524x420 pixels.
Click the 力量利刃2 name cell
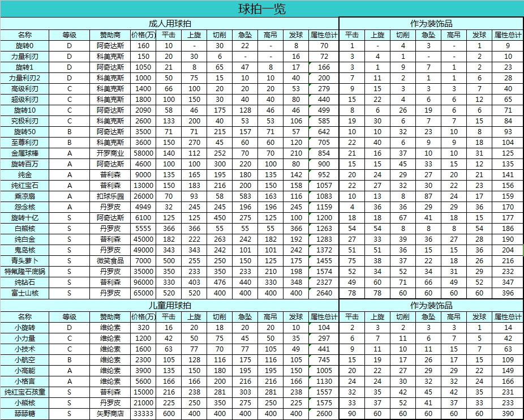point(25,78)
